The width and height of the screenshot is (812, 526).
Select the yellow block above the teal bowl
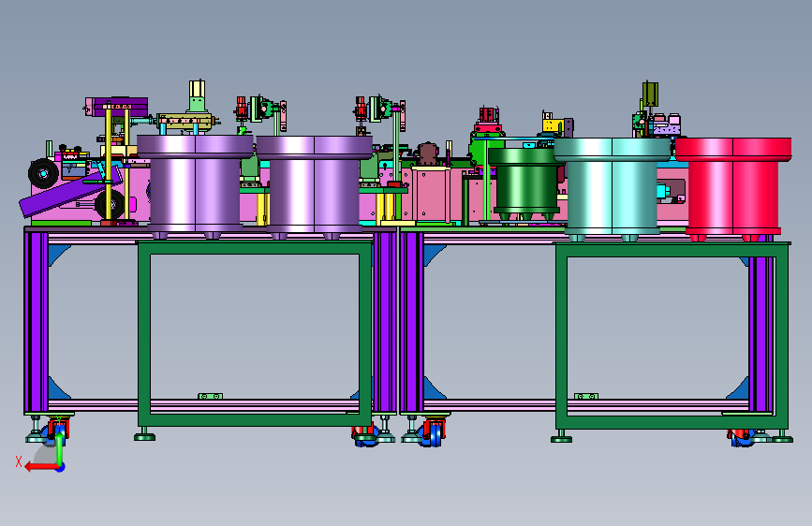click(553, 125)
